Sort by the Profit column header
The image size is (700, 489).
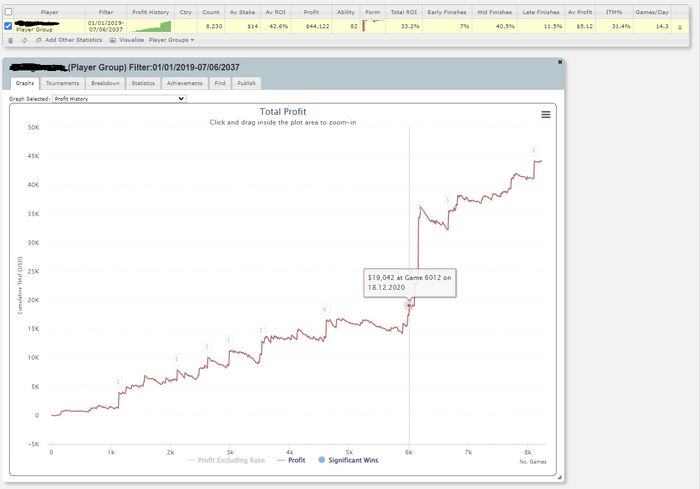coord(311,12)
